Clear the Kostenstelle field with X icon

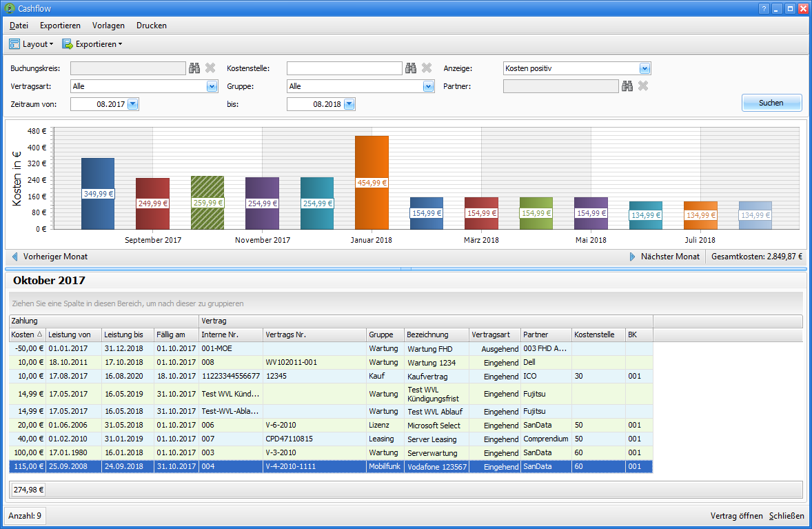[427, 68]
